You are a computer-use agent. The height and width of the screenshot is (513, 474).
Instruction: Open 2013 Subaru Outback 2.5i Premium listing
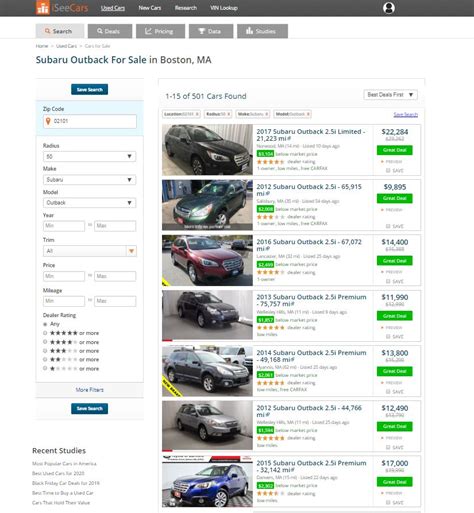311,300
